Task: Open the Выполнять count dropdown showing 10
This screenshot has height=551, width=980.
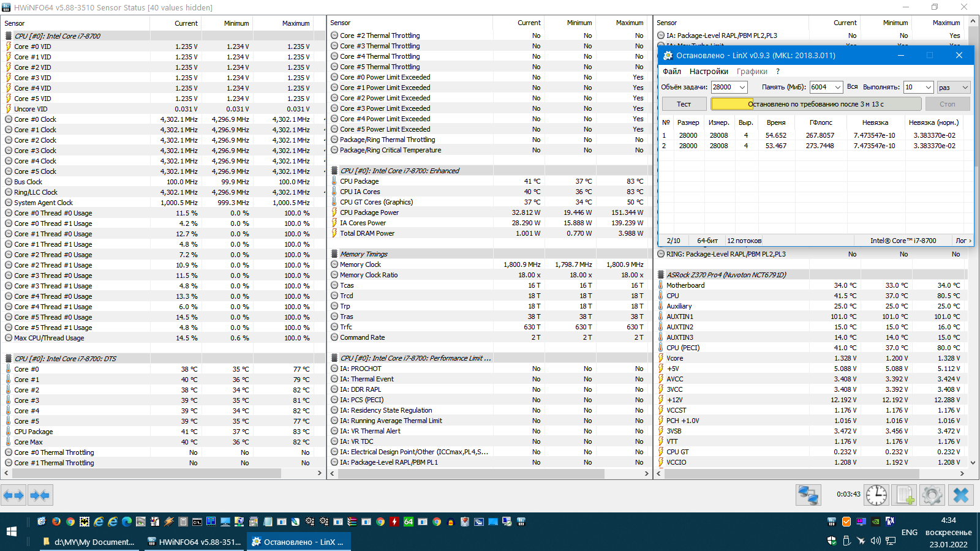Action: click(x=919, y=87)
